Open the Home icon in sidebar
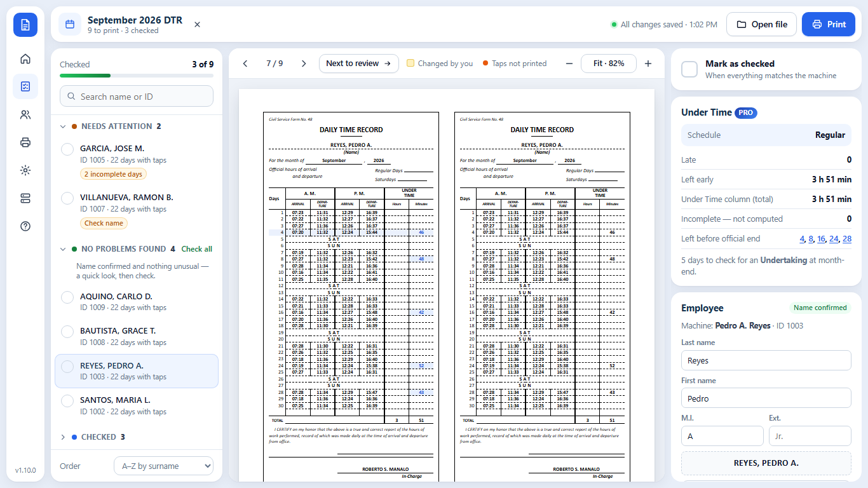 tap(25, 59)
